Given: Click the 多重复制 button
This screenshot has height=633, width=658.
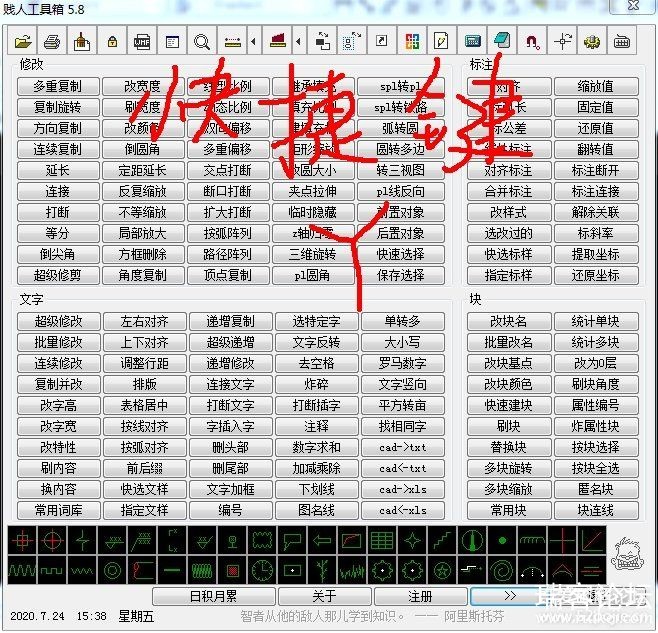Looking at the screenshot, I should pyautogui.click(x=58, y=86).
